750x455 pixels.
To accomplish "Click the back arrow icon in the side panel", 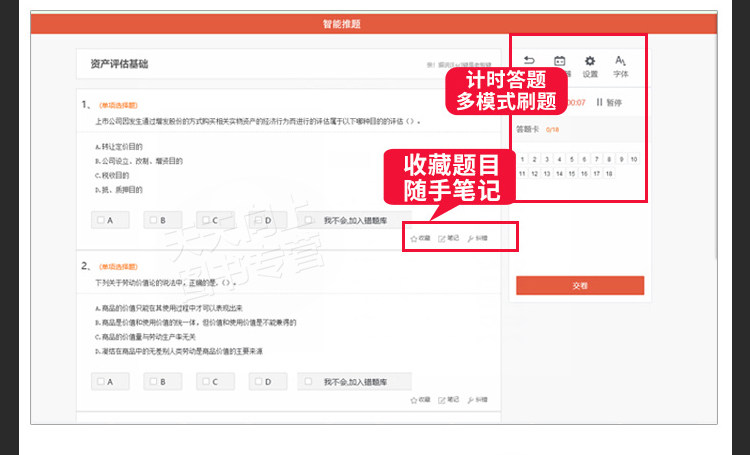I will pos(529,60).
